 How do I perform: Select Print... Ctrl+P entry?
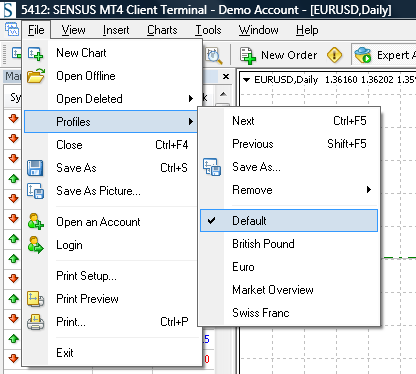coord(113,322)
